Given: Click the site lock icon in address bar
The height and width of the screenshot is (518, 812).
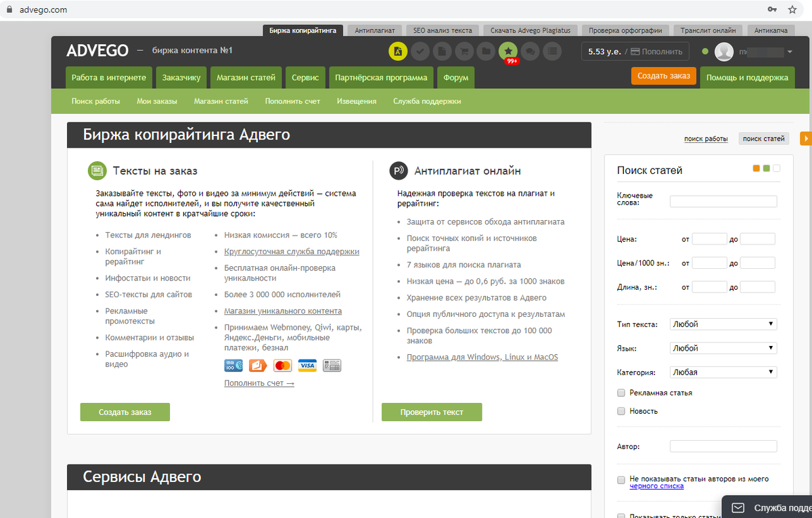Looking at the screenshot, I should pos(9,10).
